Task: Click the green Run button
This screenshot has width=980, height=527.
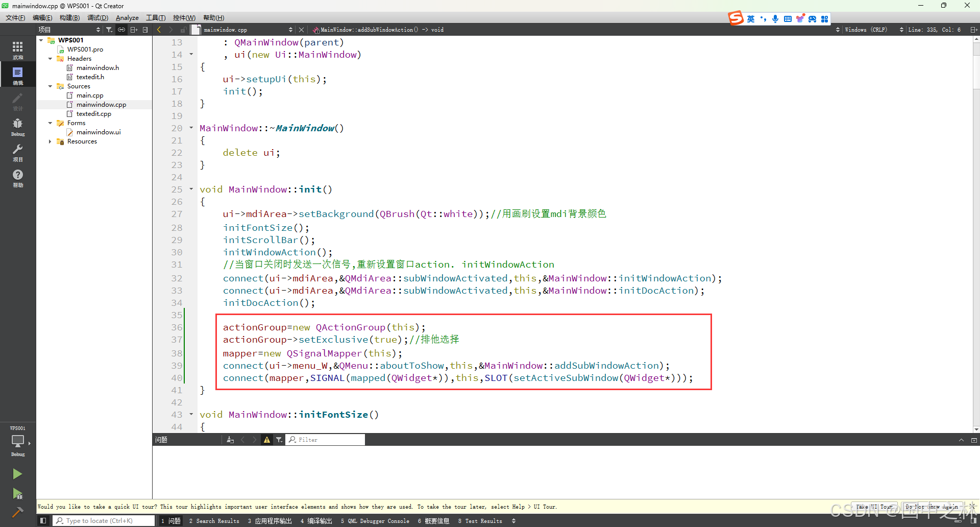Action: click(17, 474)
